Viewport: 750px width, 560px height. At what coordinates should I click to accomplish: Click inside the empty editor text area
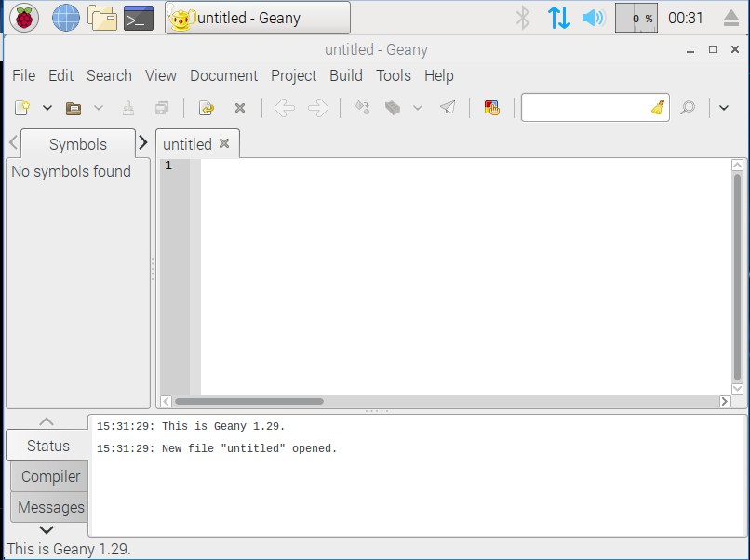465,276
